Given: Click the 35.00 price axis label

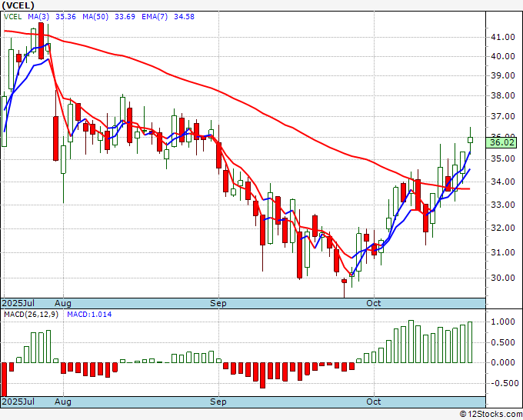Looking at the screenshot, I should coord(503,158).
